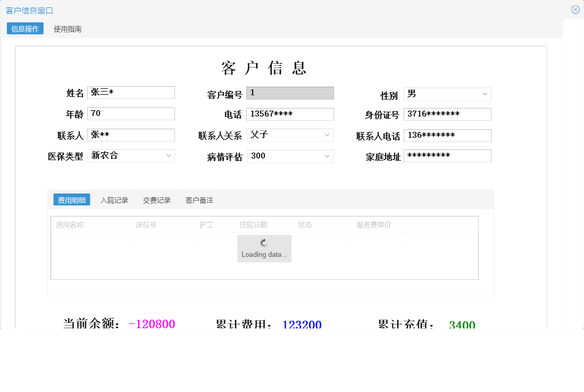View the 交费记录 tab
Viewport: 584px width, 392px height.
pos(156,199)
